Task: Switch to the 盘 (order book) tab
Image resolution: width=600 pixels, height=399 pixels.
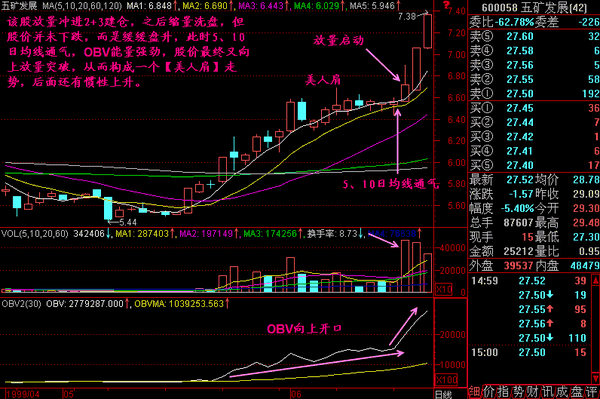Action: tap(577, 392)
